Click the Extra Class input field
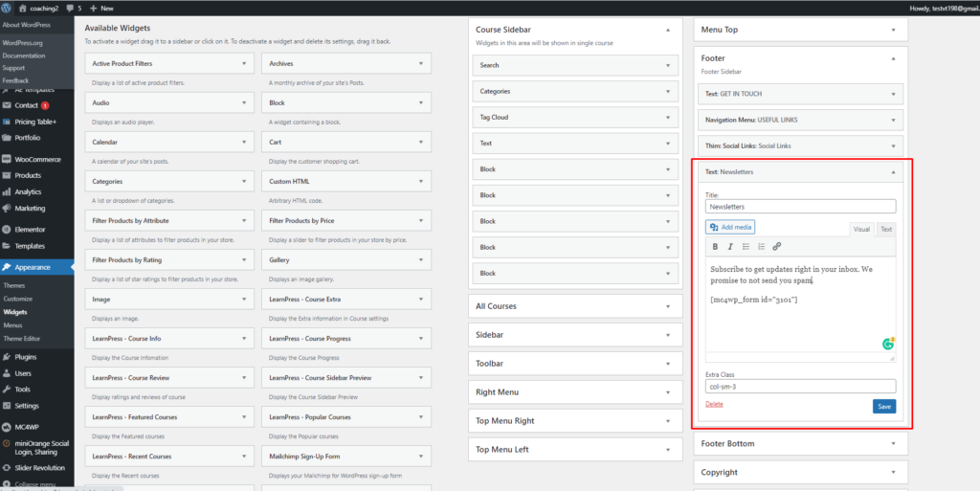This screenshot has width=980, height=491. pyautogui.click(x=801, y=386)
